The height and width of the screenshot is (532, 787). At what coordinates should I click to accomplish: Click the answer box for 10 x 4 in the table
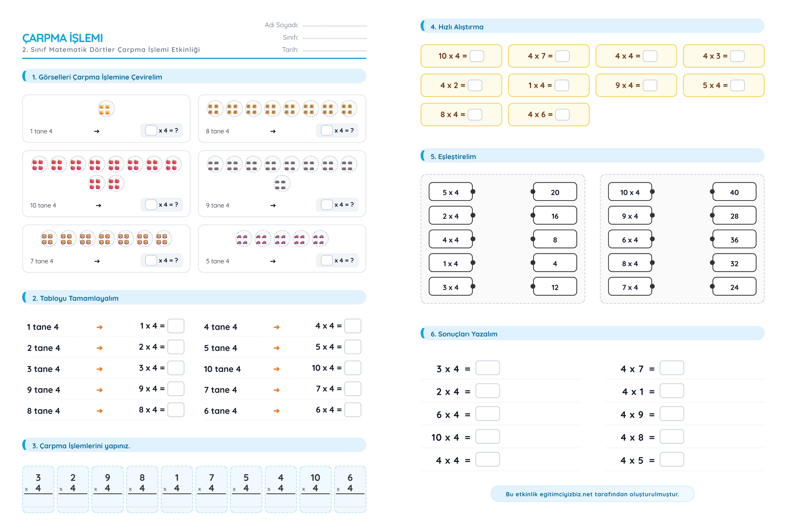353,368
